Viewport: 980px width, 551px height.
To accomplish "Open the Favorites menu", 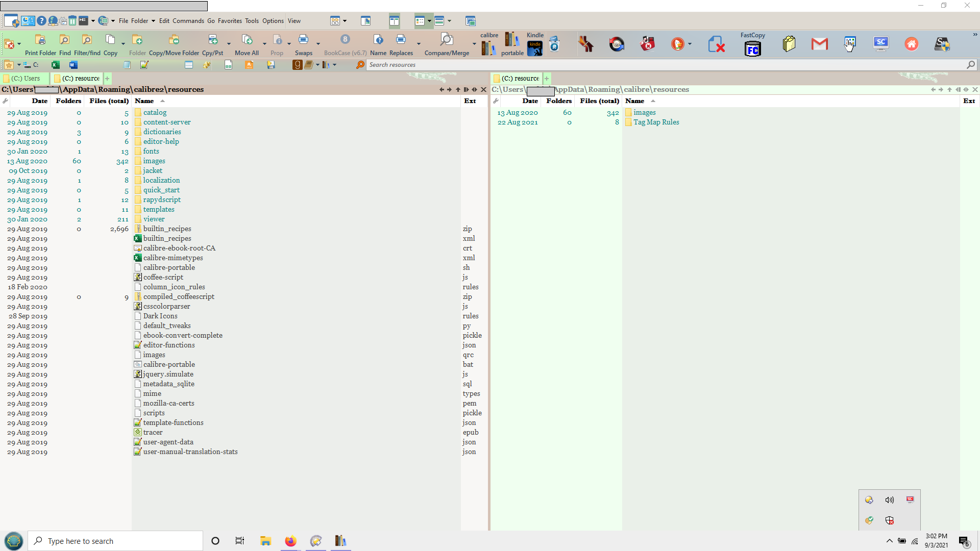I will point(230,21).
